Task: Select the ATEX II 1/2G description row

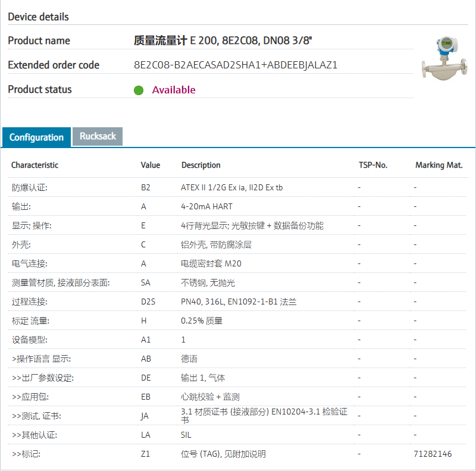Action: [x=231, y=187]
